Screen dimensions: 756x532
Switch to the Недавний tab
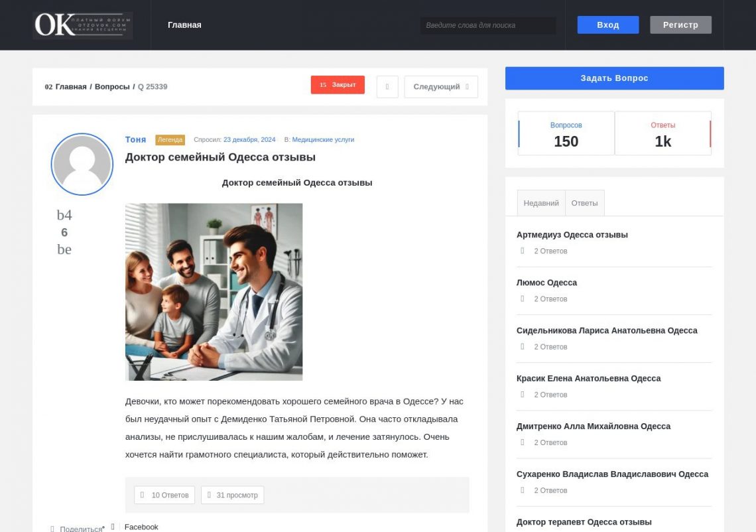(x=541, y=203)
